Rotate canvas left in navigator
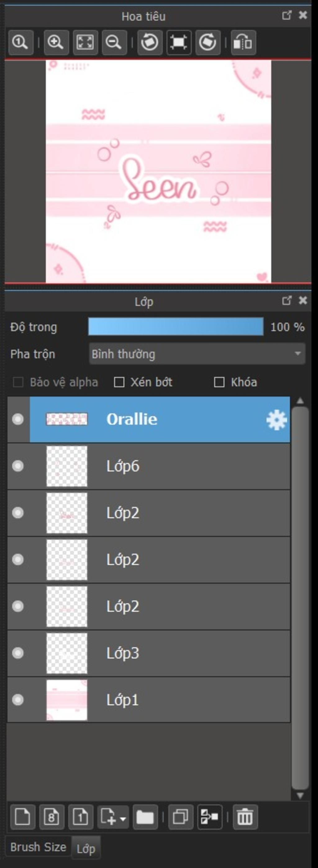 point(150,43)
